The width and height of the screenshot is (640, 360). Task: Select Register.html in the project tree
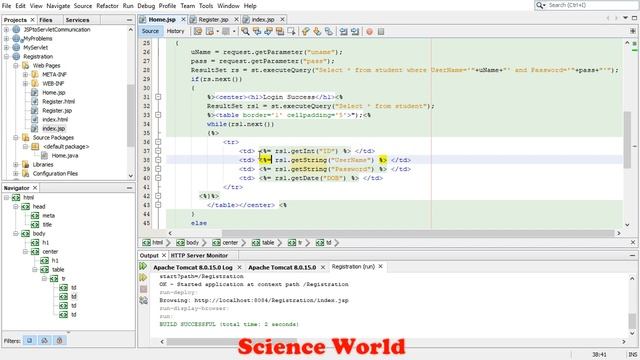click(58, 102)
